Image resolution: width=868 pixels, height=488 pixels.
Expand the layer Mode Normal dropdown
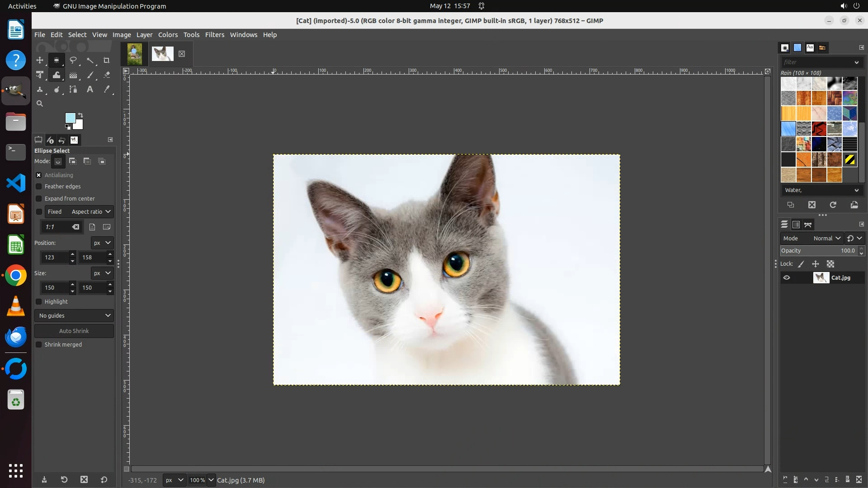click(826, 239)
